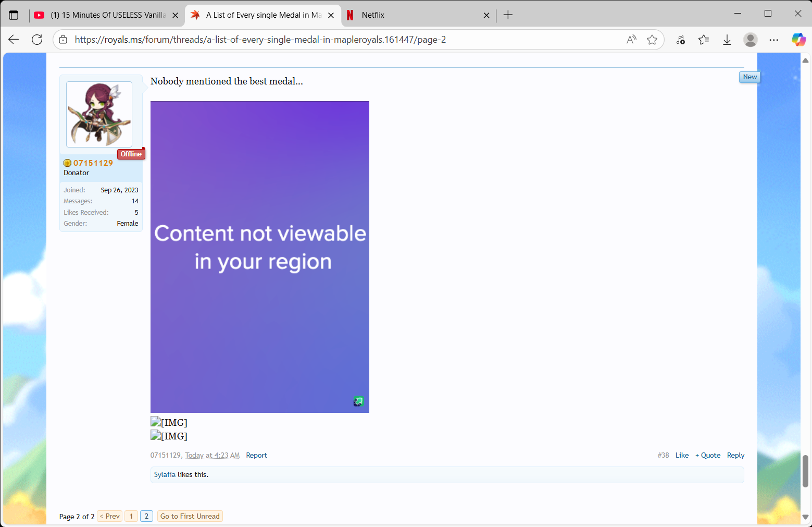Open Read Aloud from the address bar
The image size is (812, 527).
[x=631, y=40]
